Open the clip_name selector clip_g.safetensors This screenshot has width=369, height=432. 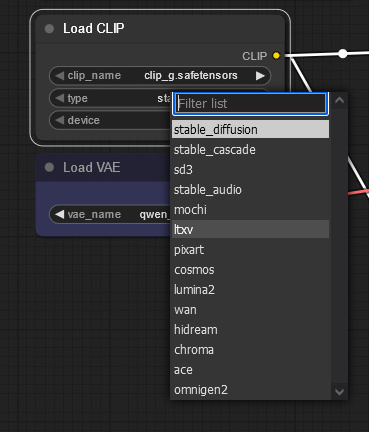pos(160,76)
